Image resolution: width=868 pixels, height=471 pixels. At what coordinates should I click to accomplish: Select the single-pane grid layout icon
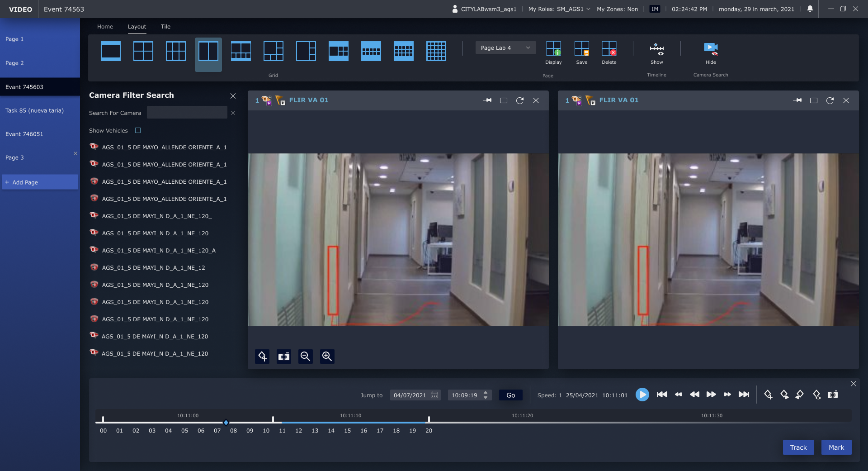[x=111, y=51]
